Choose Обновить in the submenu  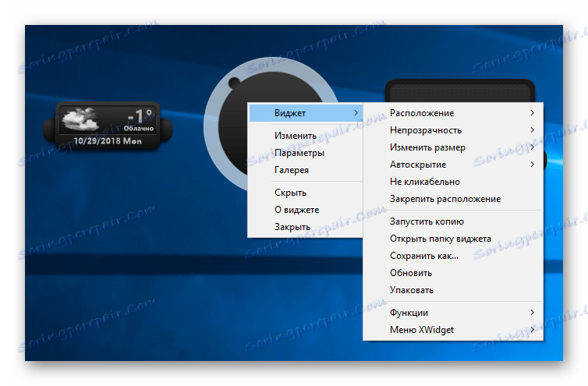click(x=453, y=273)
